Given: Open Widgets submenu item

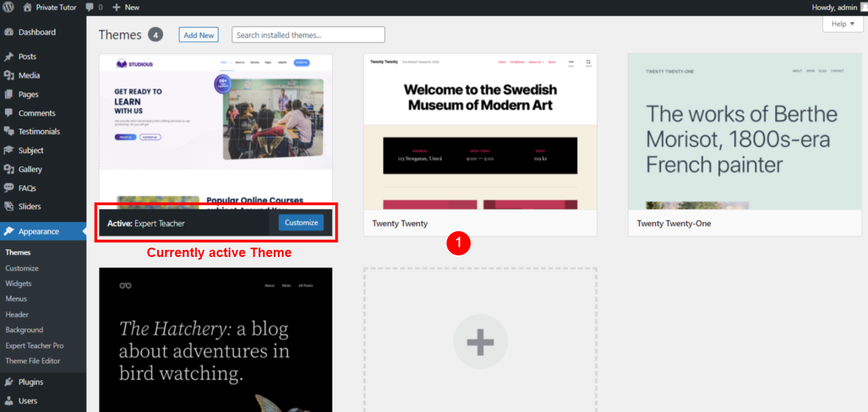Looking at the screenshot, I should click(x=19, y=283).
